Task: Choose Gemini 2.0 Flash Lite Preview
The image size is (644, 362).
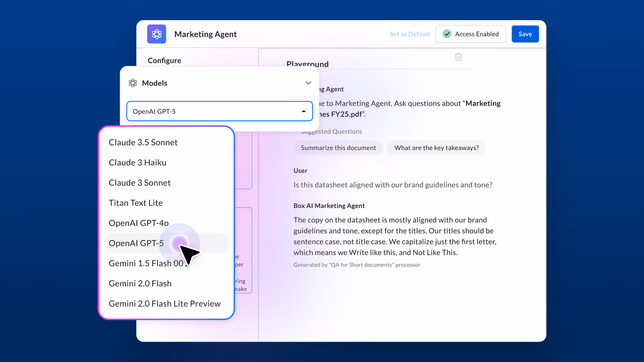Action: coord(165,304)
